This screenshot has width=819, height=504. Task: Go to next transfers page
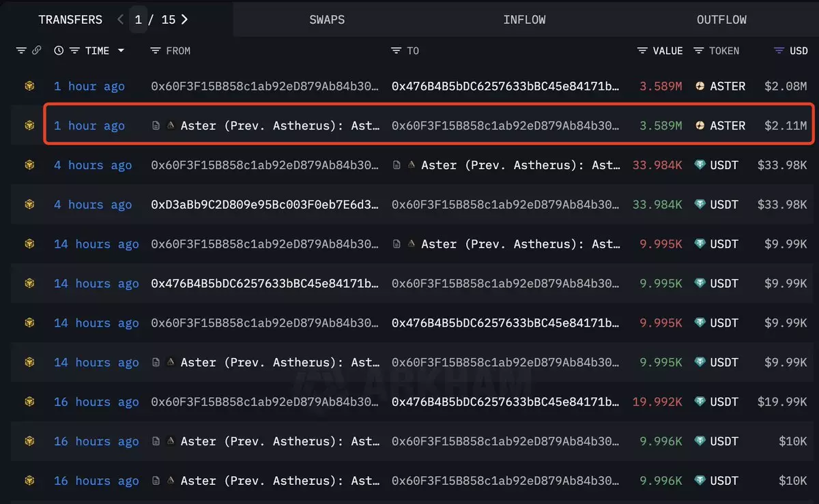click(184, 19)
